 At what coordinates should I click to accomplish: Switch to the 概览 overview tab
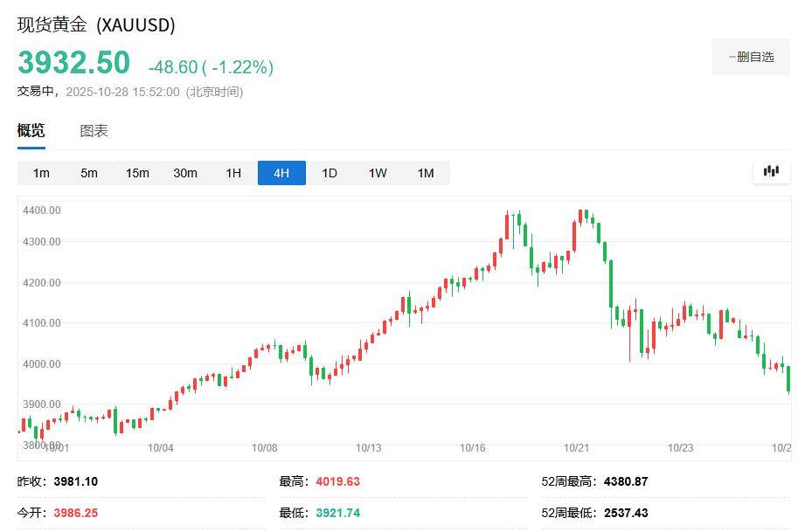tap(31, 131)
